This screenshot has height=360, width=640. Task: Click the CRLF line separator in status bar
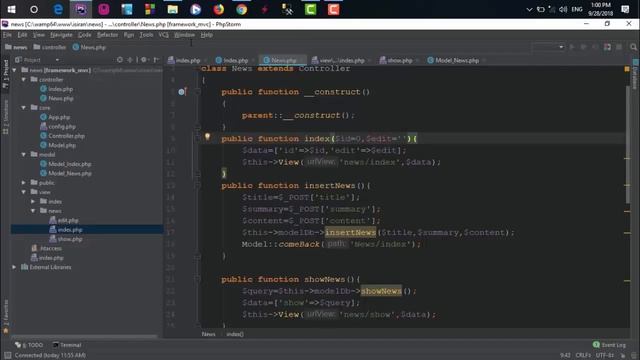583,356
